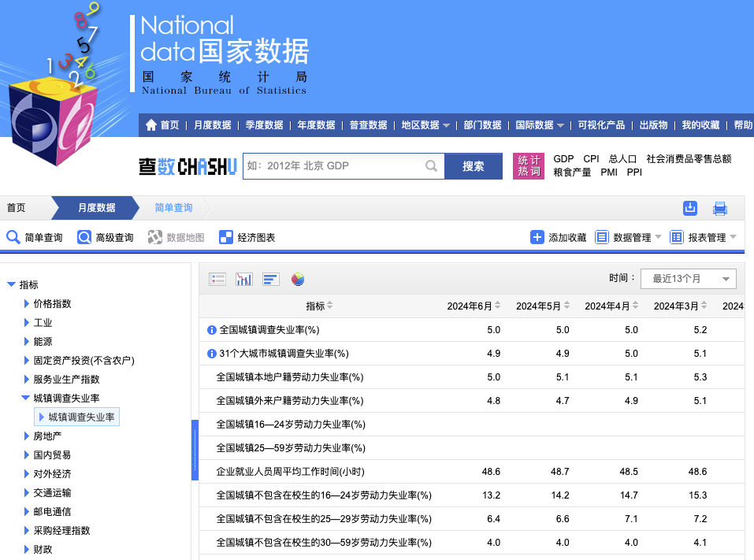Open the 统计热词 hot words panel
754x560 pixels.
click(528, 166)
